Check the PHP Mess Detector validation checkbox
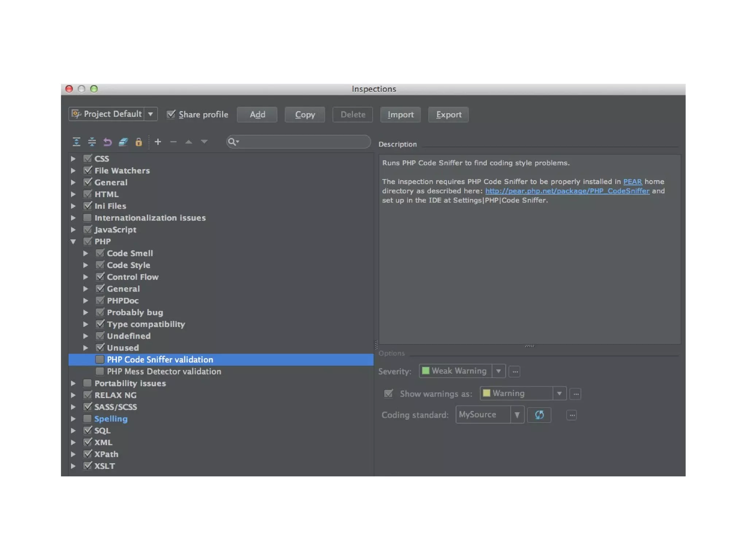The image size is (747, 560). tap(100, 371)
